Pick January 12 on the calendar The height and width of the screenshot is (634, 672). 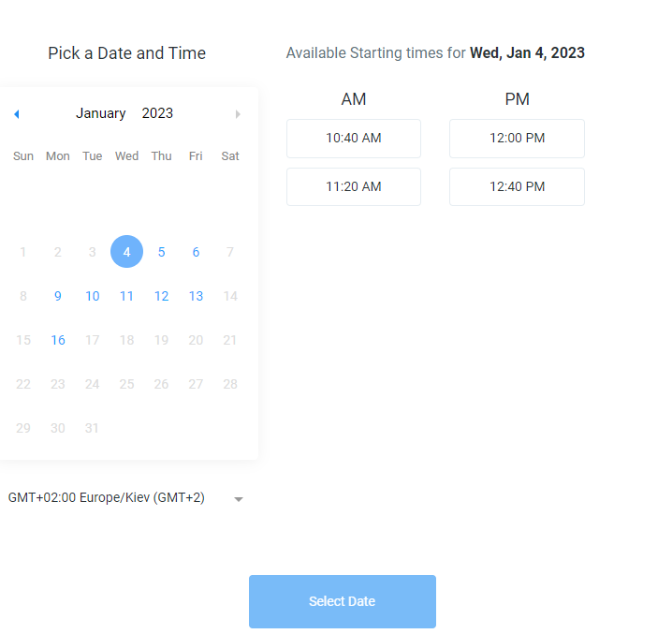[161, 296]
